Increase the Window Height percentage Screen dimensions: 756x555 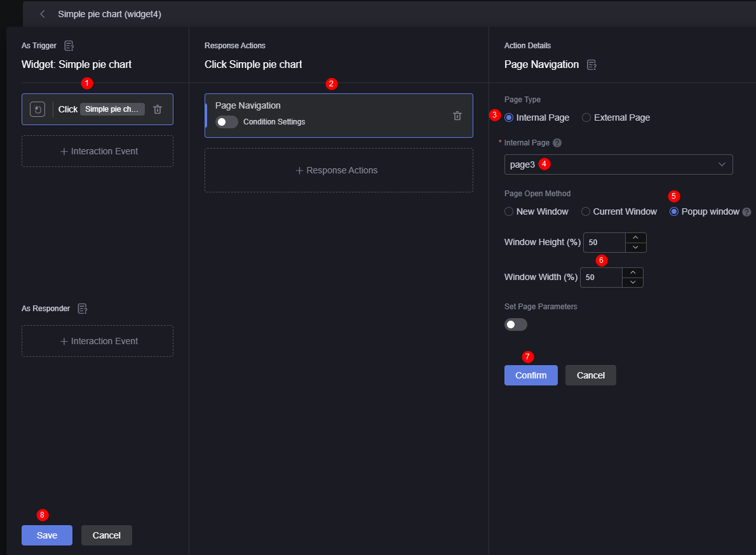(635, 237)
